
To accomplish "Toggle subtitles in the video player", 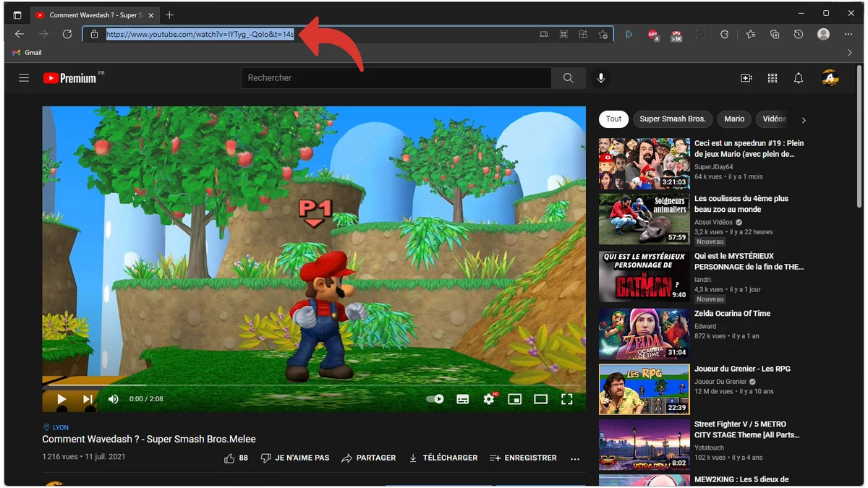I will pos(463,399).
